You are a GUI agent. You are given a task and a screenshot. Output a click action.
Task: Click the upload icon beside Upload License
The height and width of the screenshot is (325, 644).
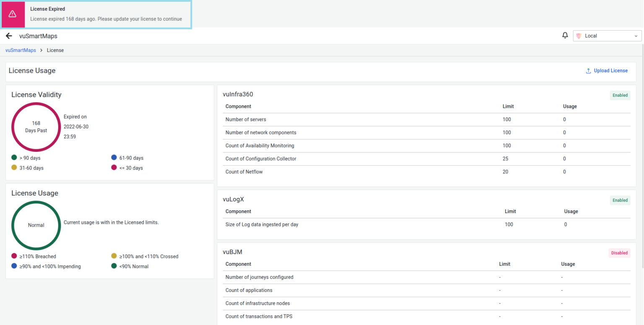(x=588, y=71)
